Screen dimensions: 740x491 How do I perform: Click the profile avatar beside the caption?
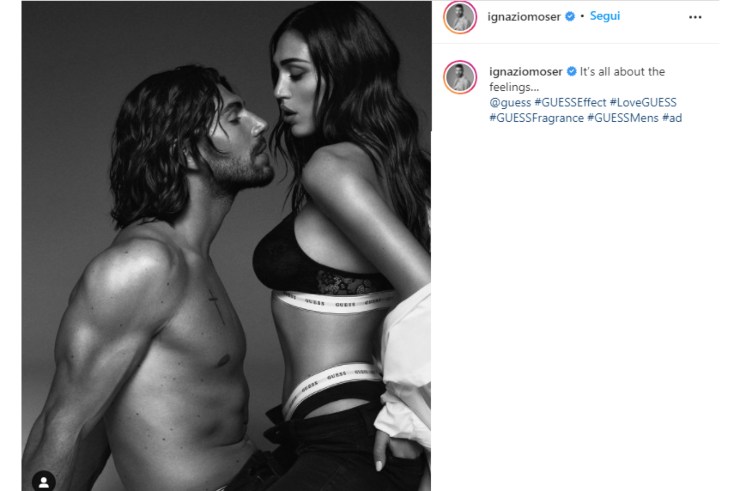pos(460,75)
